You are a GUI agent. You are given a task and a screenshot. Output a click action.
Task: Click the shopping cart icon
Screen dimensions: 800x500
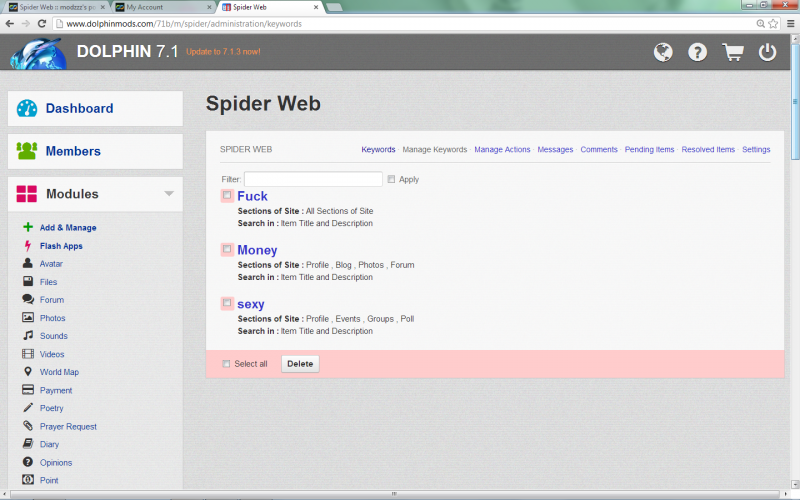733,52
